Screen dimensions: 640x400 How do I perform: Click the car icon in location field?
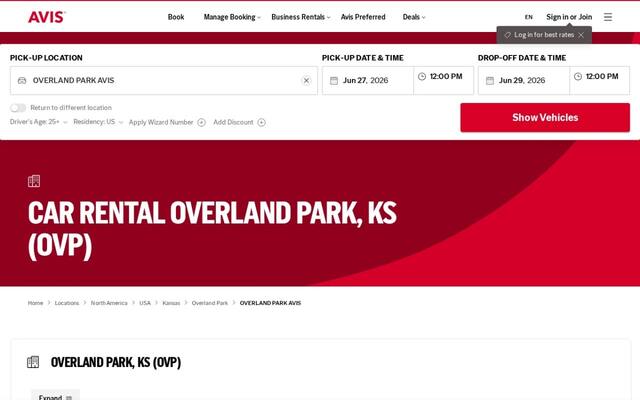(x=22, y=81)
